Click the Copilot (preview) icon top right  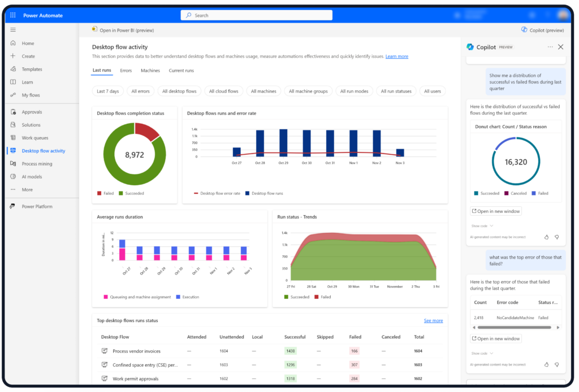pos(524,29)
